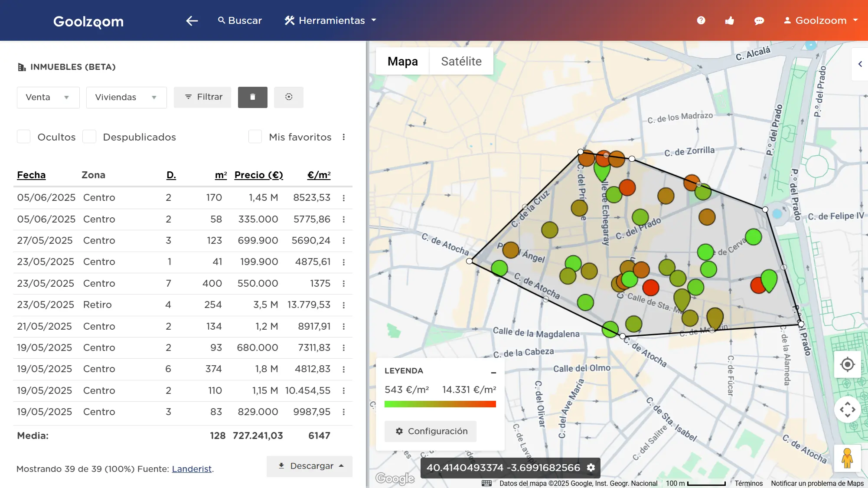Open row menu for 699.900 listing
This screenshot has width=868, height=488.
[344, 241]
